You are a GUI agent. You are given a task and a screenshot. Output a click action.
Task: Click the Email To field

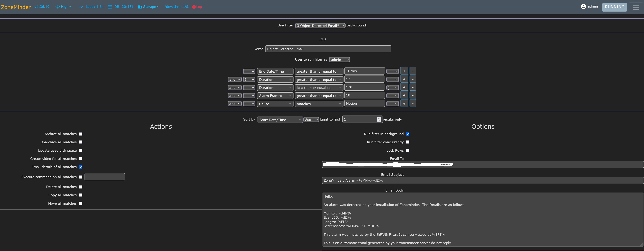[x=483, y=164]
